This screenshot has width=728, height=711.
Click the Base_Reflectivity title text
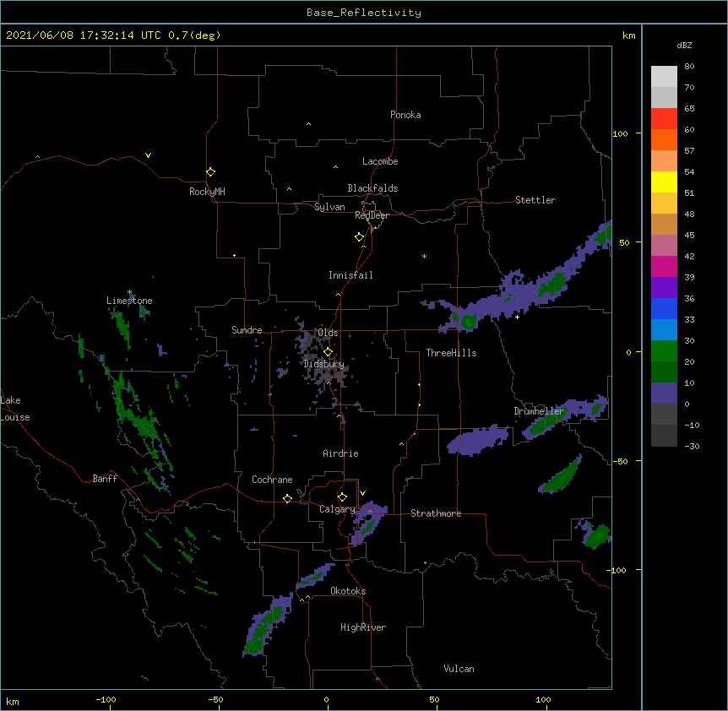click(364, 13)
